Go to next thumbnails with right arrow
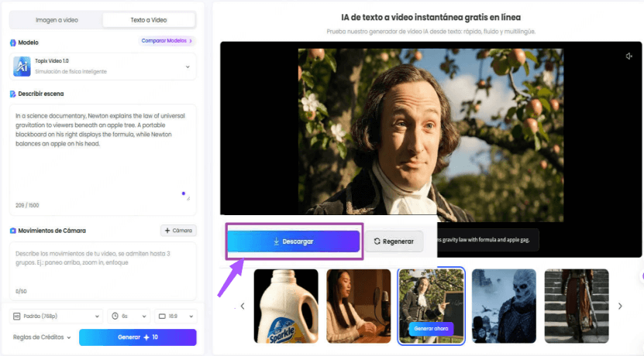Viewport: 644px width, 356px height. (x=620, y=306)
